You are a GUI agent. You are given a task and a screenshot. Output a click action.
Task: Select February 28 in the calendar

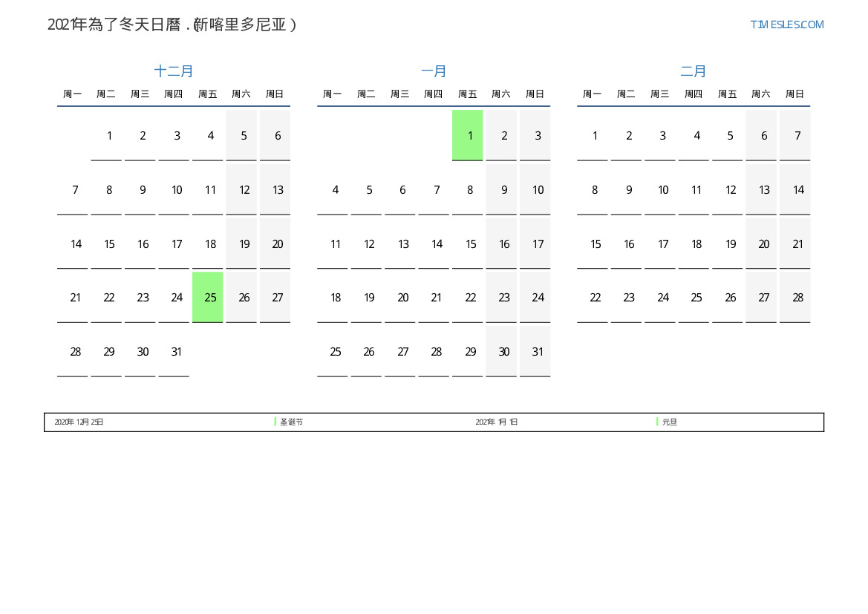797,298
